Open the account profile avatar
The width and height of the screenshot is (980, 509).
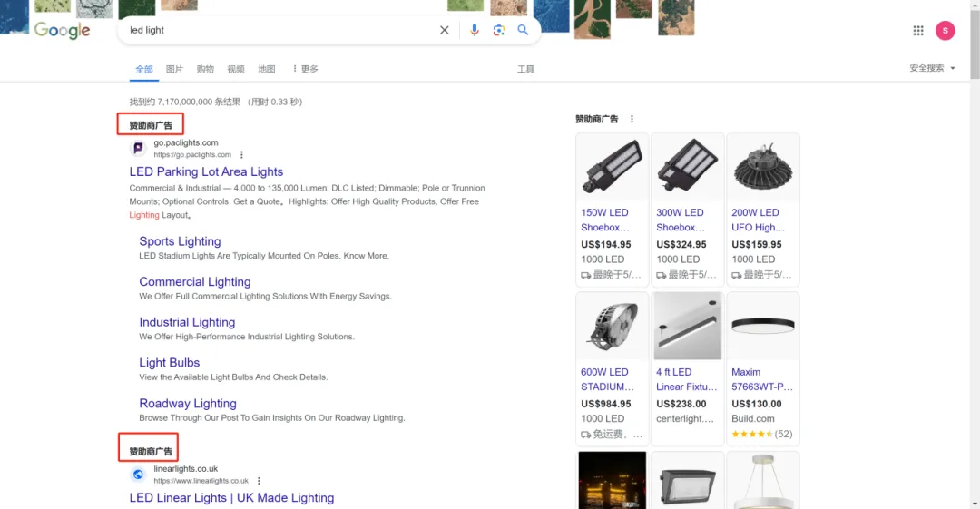pyautogui.click(x=946, y=31)
